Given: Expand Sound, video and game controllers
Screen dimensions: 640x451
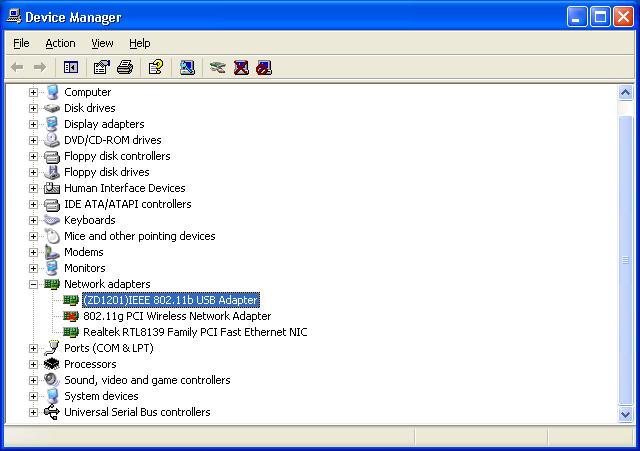Looking at the screenshot, I should [x=33, y=380].
